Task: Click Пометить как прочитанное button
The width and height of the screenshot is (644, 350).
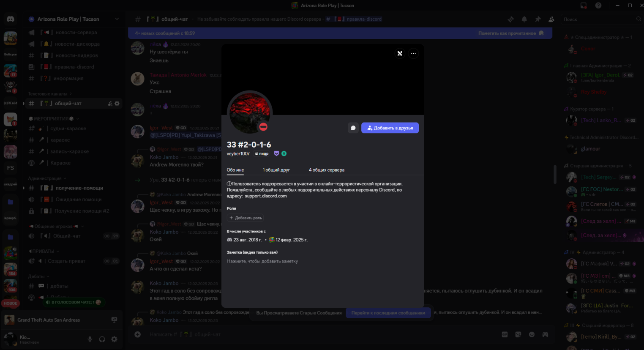Action: pos(511,33)
